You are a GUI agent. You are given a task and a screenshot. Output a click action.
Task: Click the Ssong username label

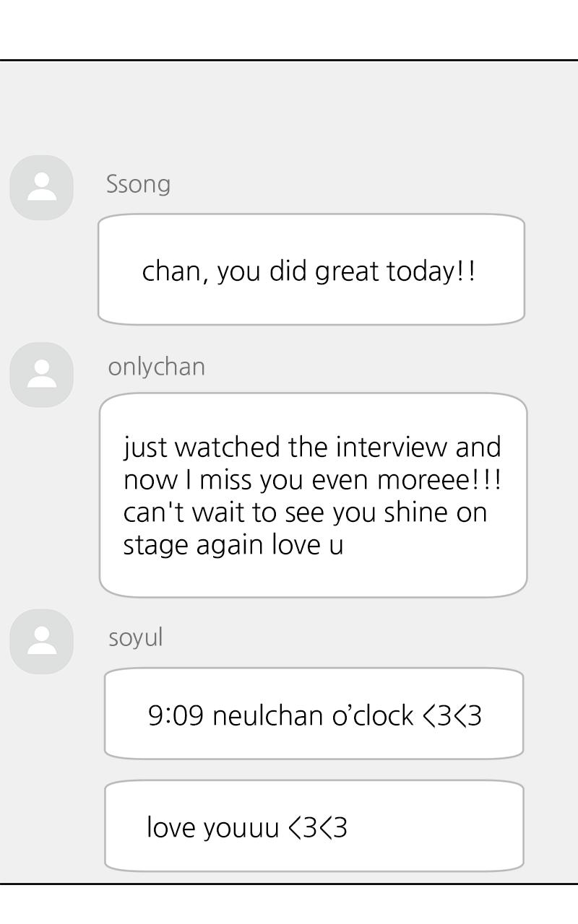pyautogui.click(x=138, y=184)
